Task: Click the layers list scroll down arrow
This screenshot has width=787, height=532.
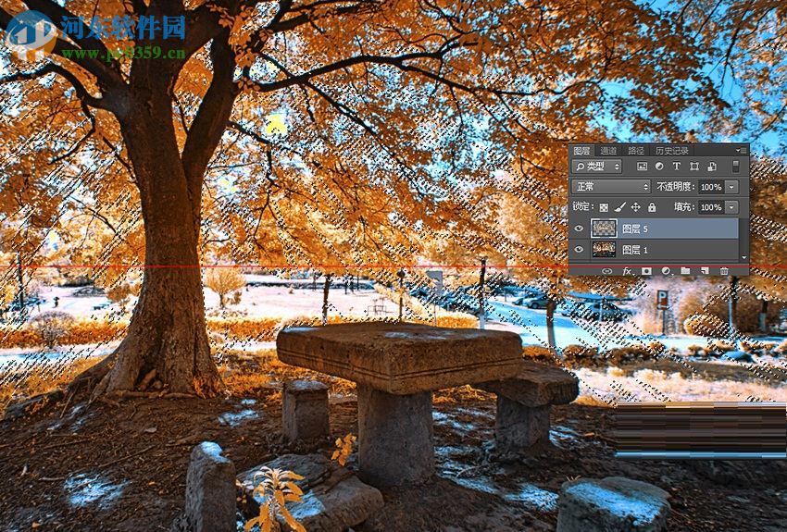Action: click(743, 257)
